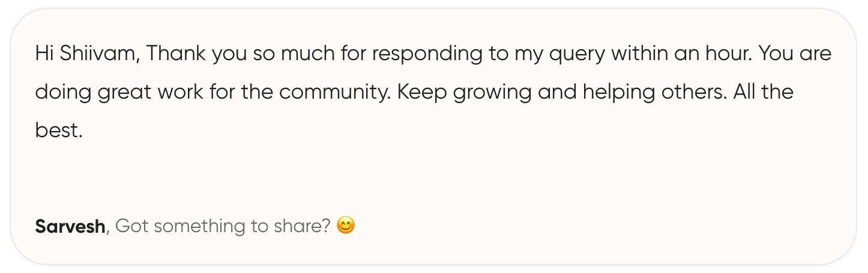Click the word "best." on the third line
This screenshot has height=273, width=868.
pos(58,130)
